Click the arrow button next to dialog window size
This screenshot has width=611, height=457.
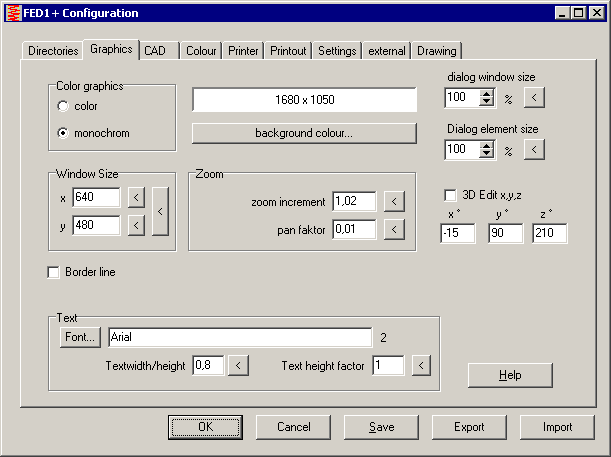click(x=535, y=98)
